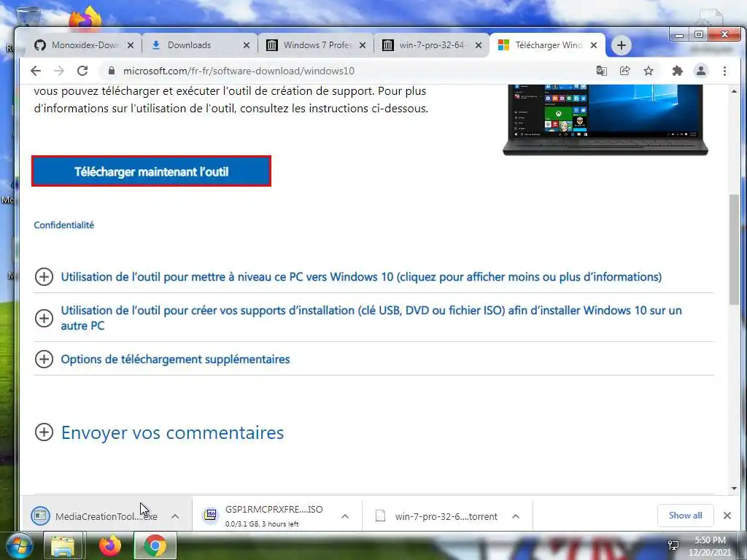This screenshot has height=560, width=747.
Task: Click the Firefox desktop shortcut icon
Action: pyautogui.click(x=86, y=18)
